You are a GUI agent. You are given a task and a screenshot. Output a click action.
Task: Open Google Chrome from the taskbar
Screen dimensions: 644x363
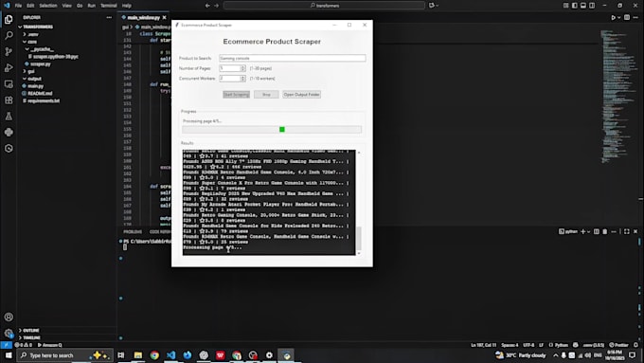[154, 355]
